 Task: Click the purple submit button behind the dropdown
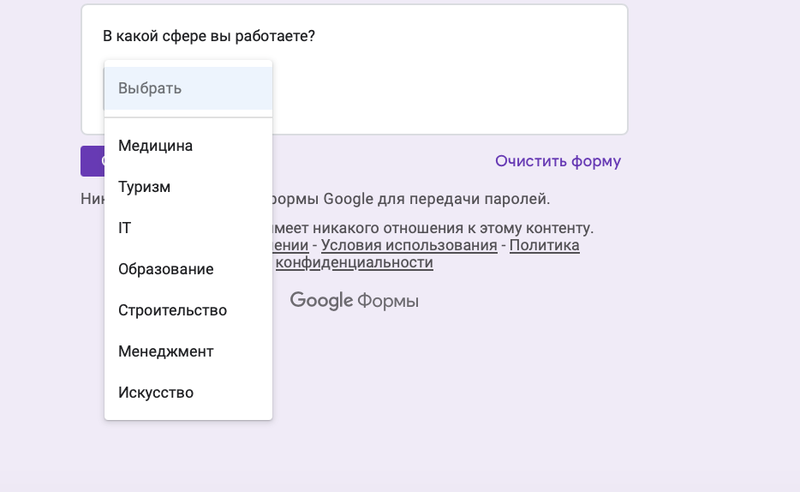coord(92,161)
